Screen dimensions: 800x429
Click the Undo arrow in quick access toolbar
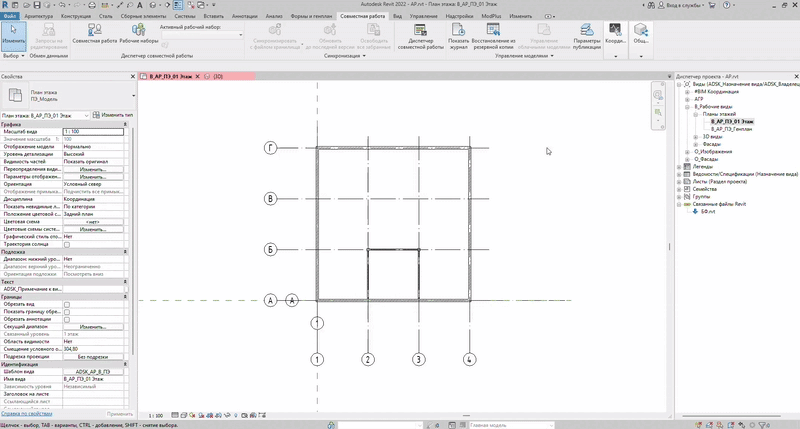click(62, 5)
